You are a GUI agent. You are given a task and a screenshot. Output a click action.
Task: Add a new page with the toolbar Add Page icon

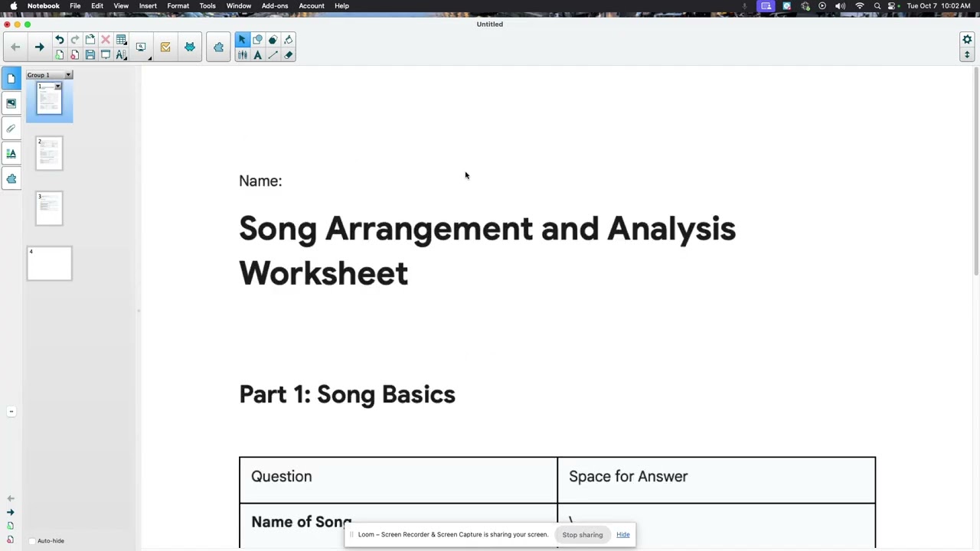tap(59, 55)
